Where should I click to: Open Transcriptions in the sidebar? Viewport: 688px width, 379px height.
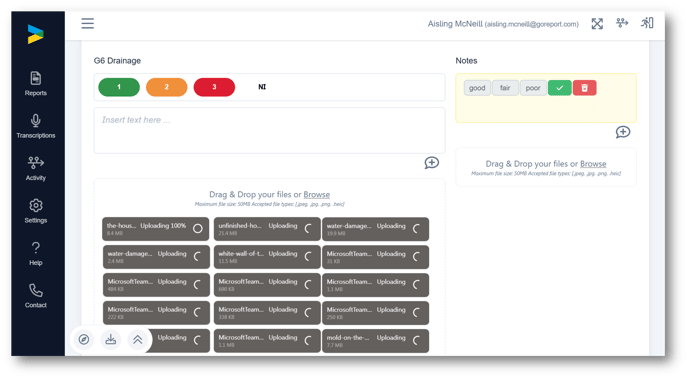36,126
